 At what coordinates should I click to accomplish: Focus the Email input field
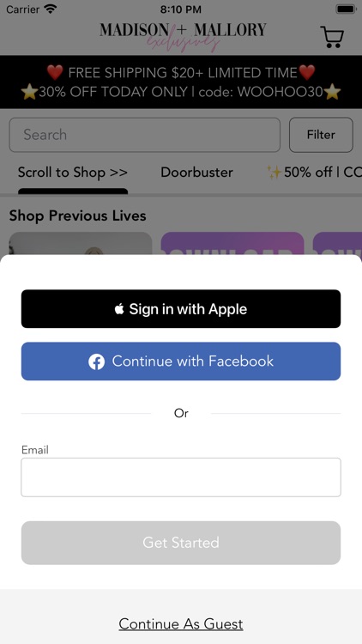coord(181,477)
